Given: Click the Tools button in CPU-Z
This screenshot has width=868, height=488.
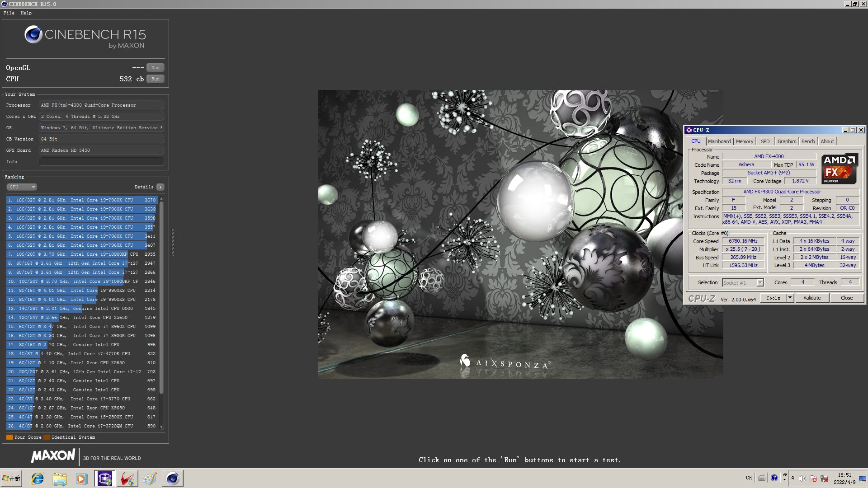Looking at the screenshot, I should point(774,298).
